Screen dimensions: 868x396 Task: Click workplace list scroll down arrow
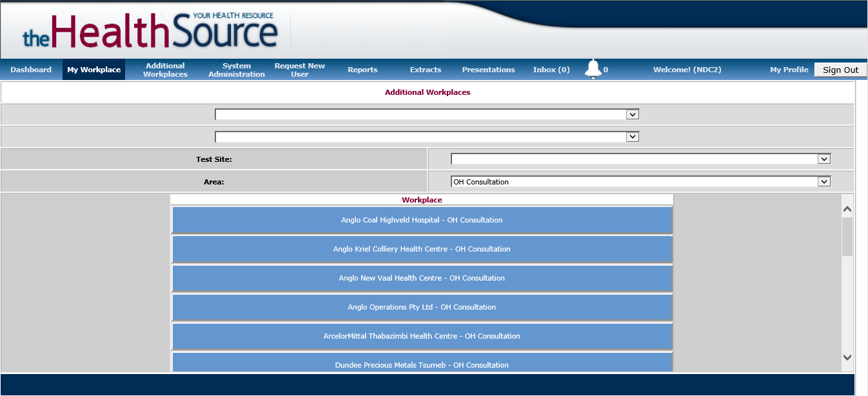click(x=847, y=357)
